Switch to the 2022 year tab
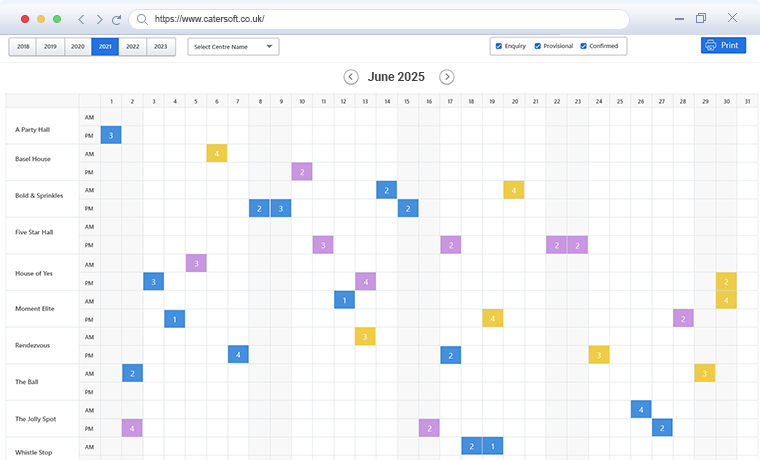This screenshot has height=460, width=760. pos(132,46)
